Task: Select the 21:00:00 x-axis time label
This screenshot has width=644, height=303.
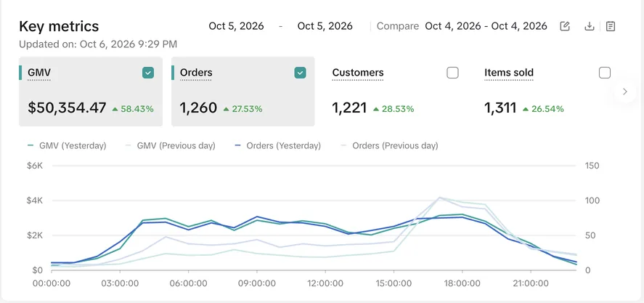Action: [531, 283]
